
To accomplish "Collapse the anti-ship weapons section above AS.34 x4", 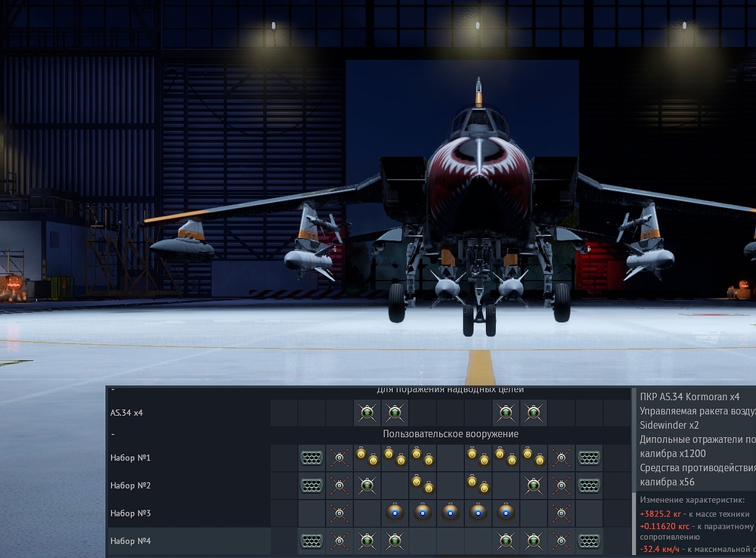I will click(x=113, y=389).
